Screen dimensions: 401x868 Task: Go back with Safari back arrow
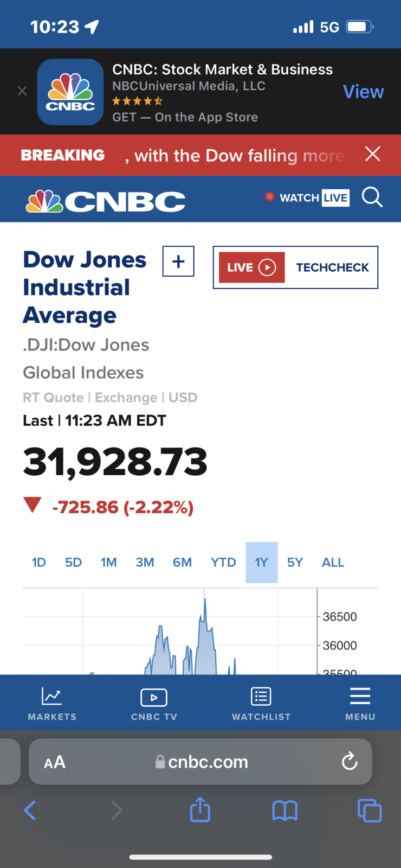pyautogui.click(x=30, y=810)
